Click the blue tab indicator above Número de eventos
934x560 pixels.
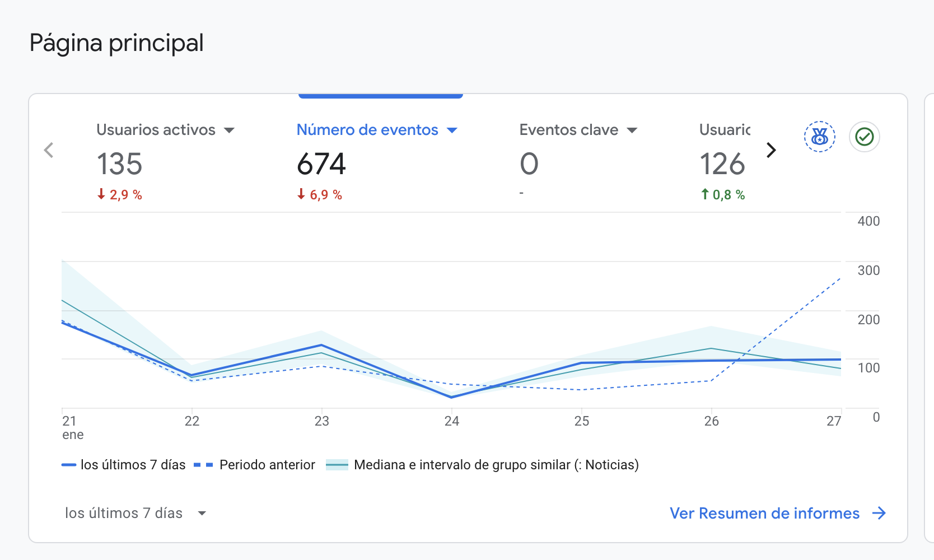point(380,95)
